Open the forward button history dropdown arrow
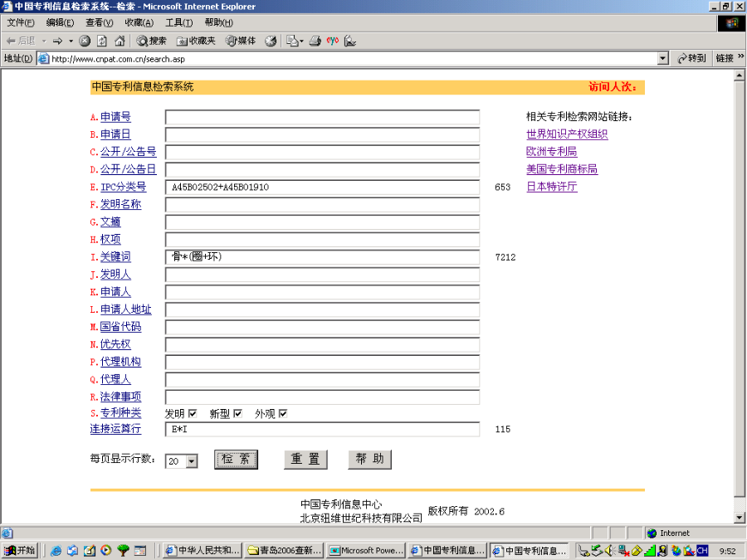Viewport: 747px width, 560px height. (x=71, y=41)
